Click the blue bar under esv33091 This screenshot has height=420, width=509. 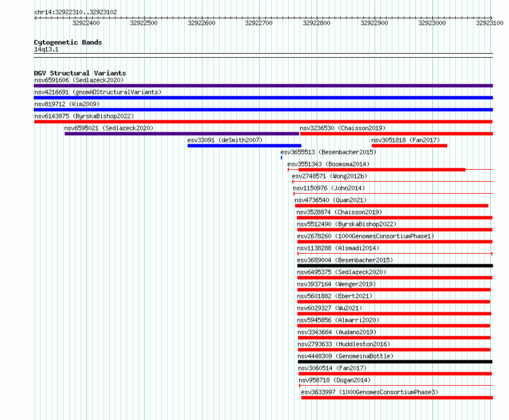click(244, 146)
